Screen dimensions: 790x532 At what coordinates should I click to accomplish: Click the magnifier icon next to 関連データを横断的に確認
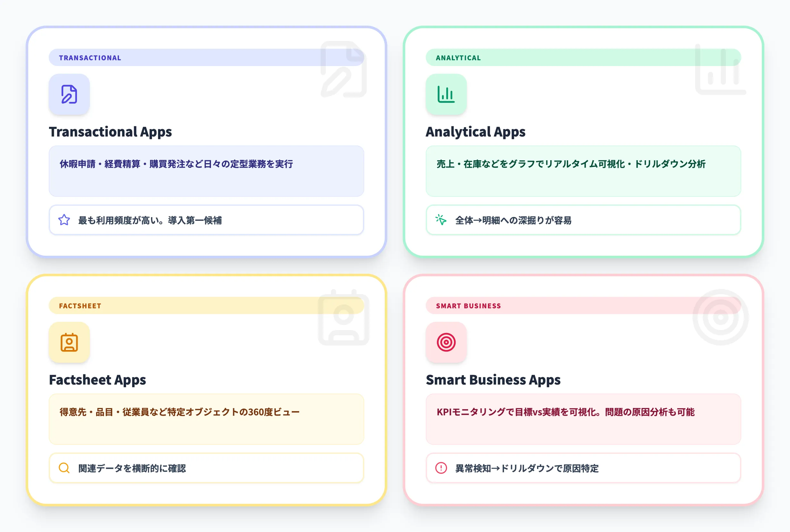pyautogui.click(x=64, y=468)
